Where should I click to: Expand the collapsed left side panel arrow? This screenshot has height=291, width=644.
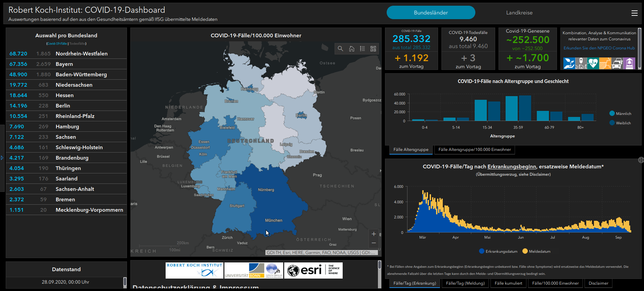2,158
